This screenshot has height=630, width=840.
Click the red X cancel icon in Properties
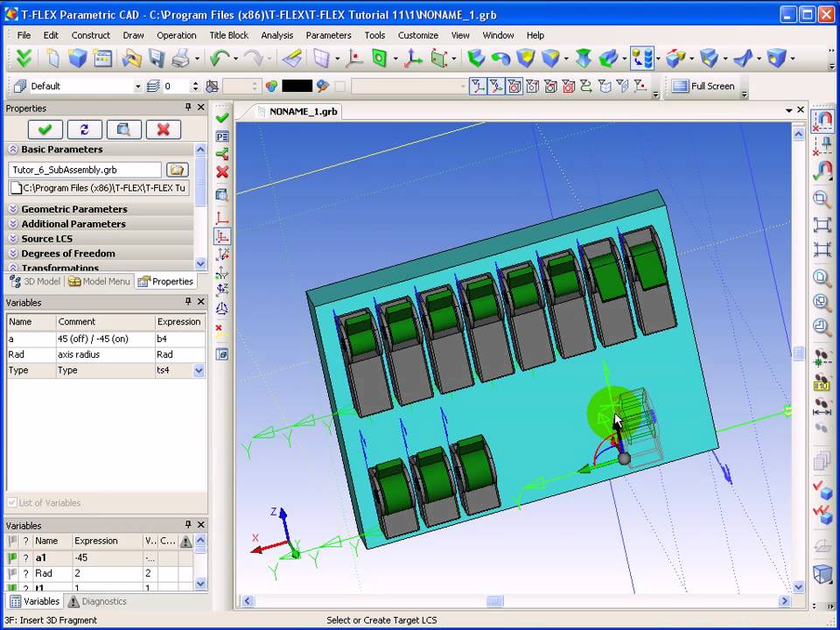(x=163, y=129)
